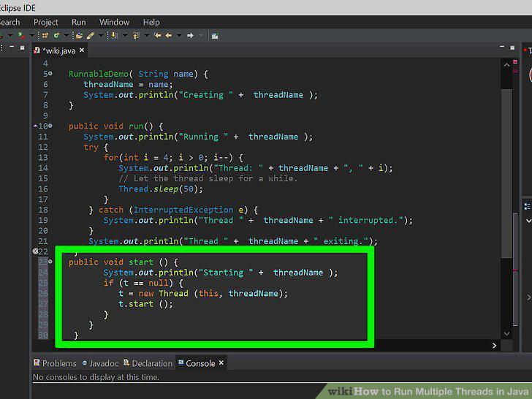This screenshot has height=399, width=532.
Task: Click the comment 'Let the thread sleep for a while.'
Action: (x=208, y=178)
